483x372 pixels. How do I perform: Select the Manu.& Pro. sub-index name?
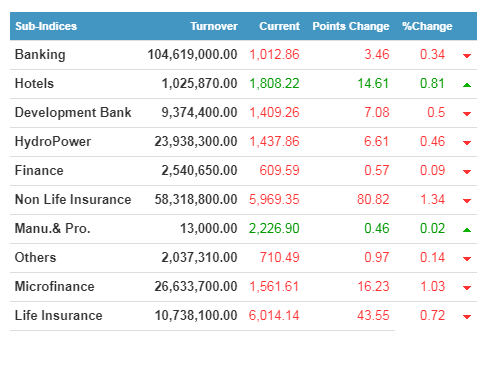point(52,228)
